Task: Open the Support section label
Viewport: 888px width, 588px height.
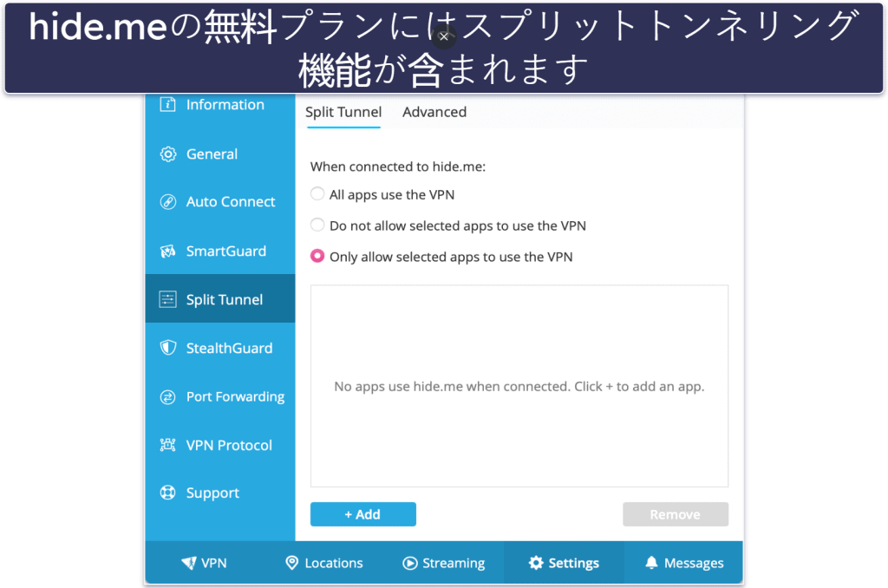Action: [x=213, y=493]
